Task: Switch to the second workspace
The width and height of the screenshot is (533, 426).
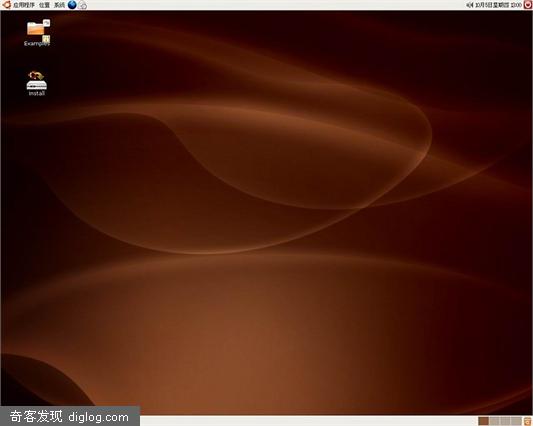Action: [494, 421]
